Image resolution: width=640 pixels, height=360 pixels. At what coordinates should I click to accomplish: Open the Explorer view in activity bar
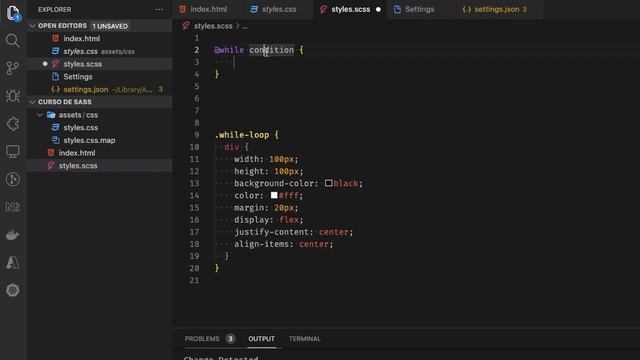(x=13, y=13)
